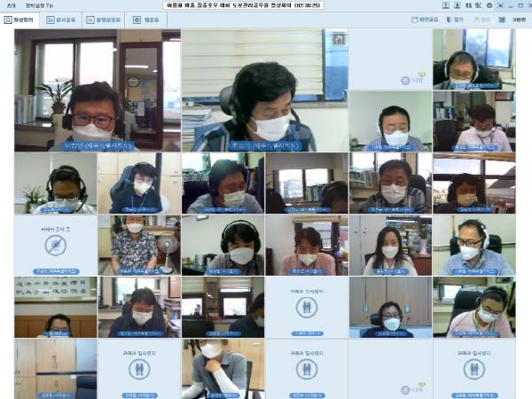532x399 pixels.
Task: Click the 초대 menu item
Action: 11,5
